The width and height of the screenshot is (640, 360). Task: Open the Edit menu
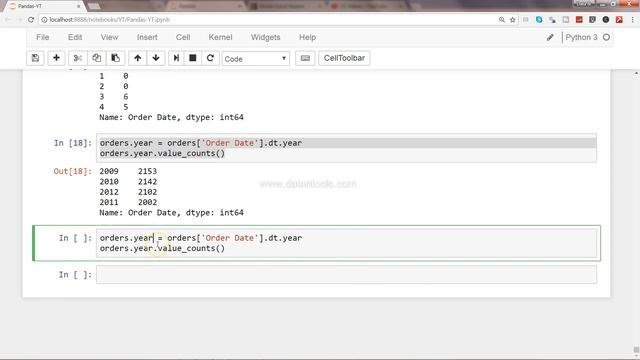(x=75, y=37)
